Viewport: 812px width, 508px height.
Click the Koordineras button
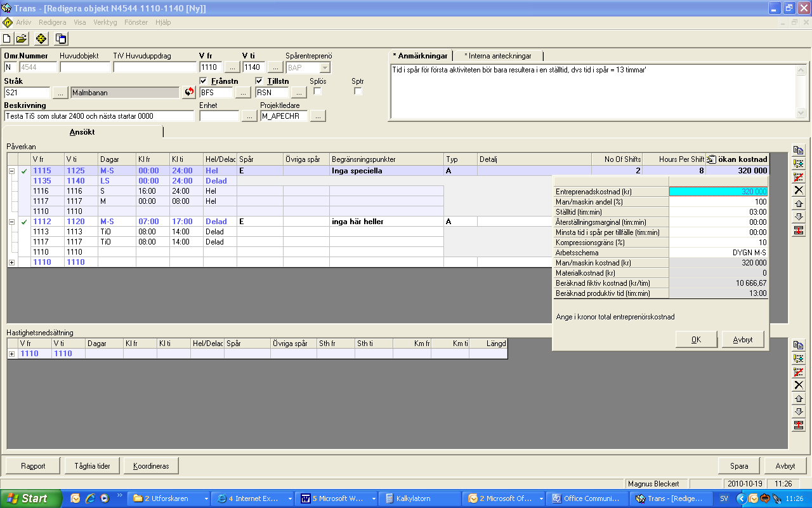point(151,466)
